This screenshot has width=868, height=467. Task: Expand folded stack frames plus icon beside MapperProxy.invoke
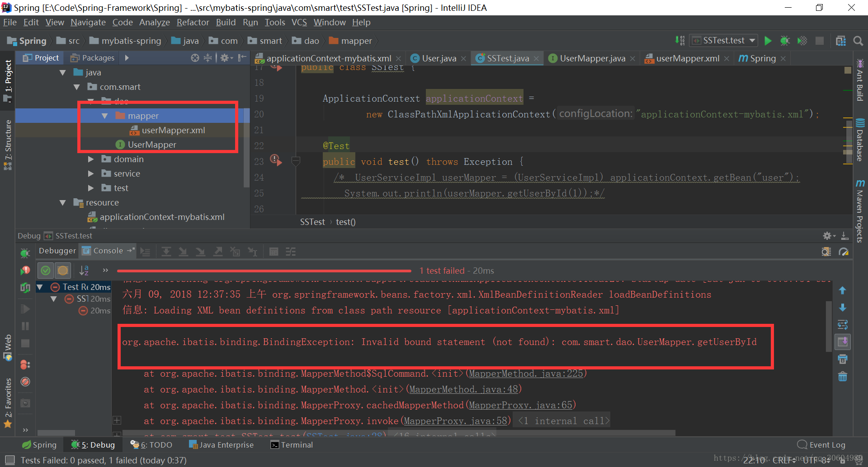[x=117, y=420]
